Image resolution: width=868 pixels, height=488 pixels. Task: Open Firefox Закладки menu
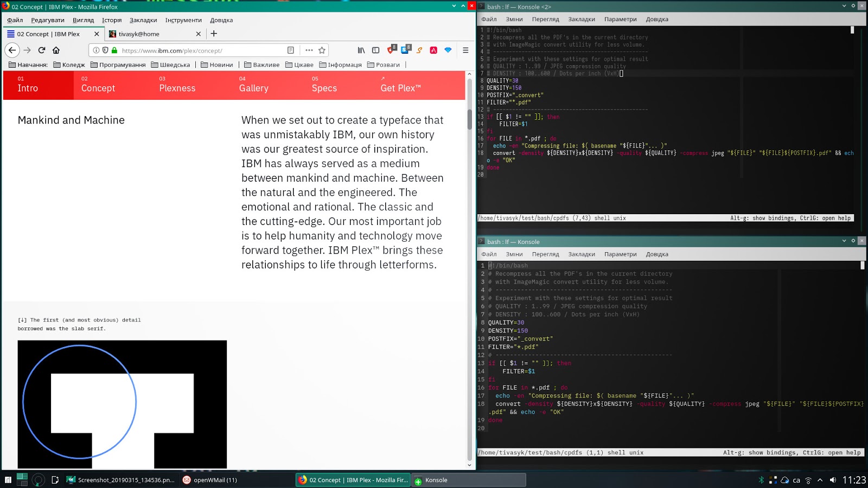[143, 20]
